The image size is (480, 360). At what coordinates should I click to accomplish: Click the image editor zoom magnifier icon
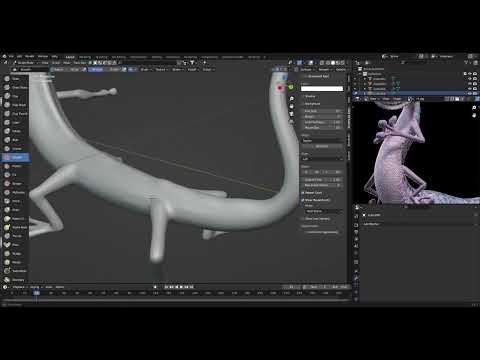[474, 108]
